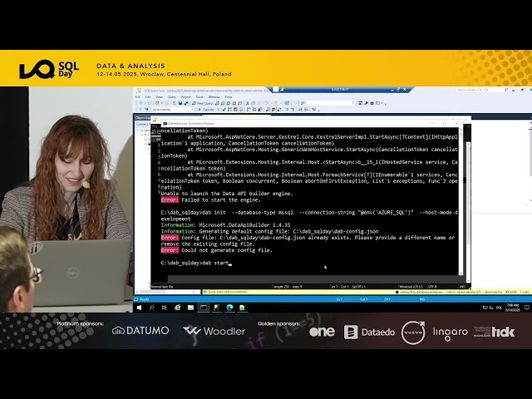Open Internet Explorer from the taskbar
Screen dimensions: 532x399
177,308
